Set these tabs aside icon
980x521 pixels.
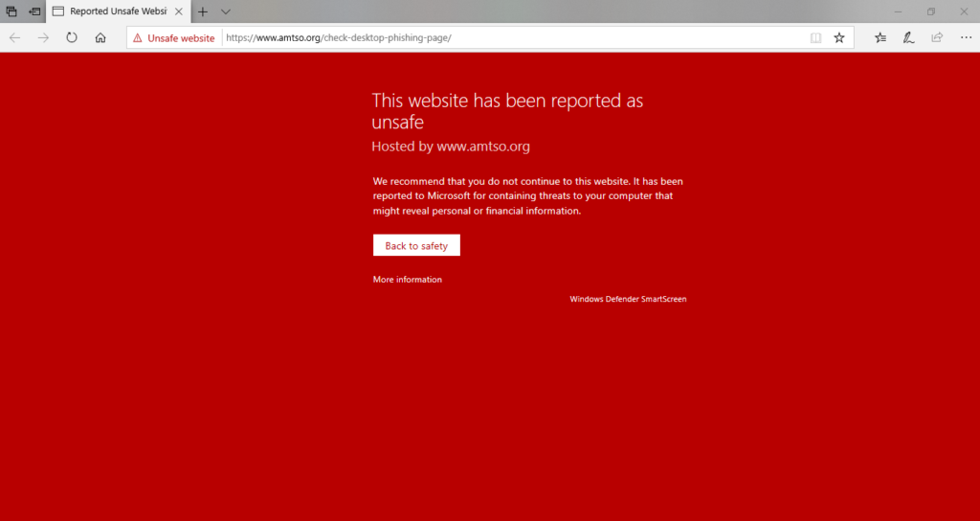pyautogui.click(x=35, y=11)
